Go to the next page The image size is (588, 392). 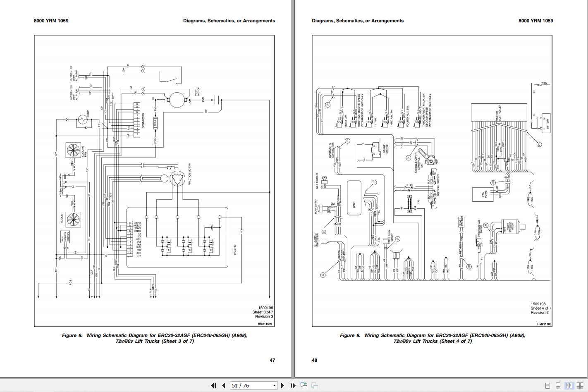coord(282,385)
